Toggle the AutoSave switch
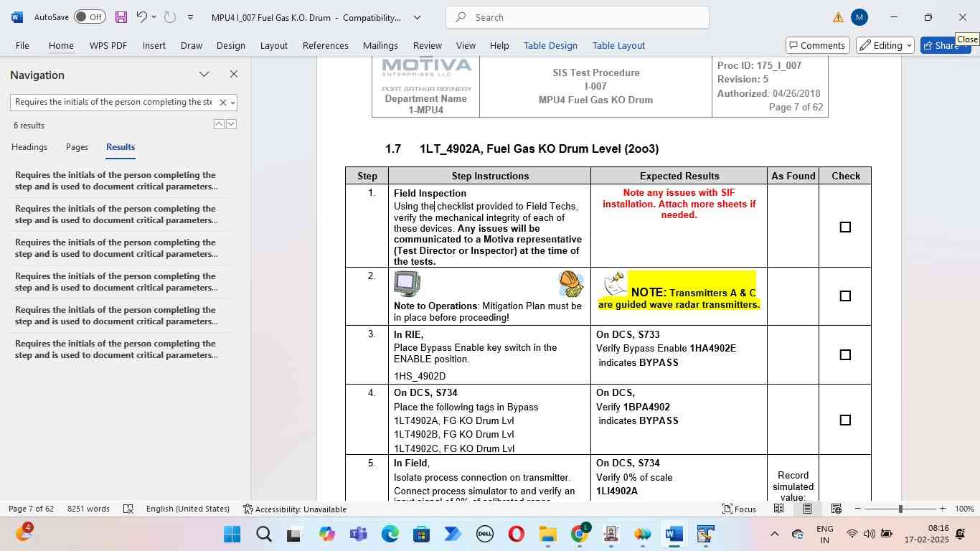 tap(90, 17)
